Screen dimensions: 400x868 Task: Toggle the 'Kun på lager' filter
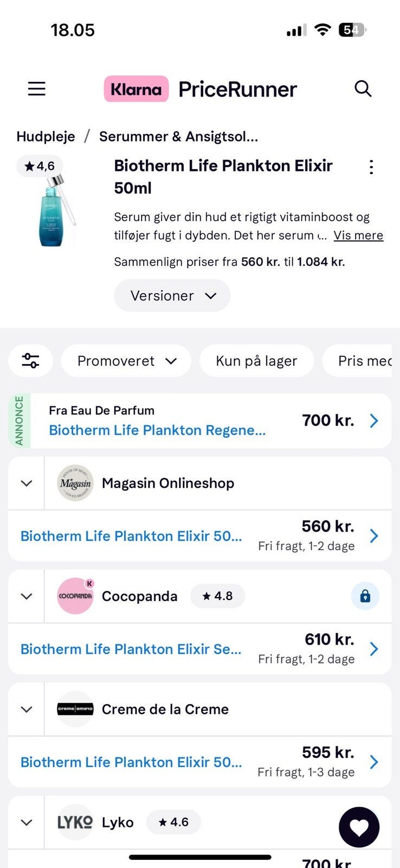point(256,361)
